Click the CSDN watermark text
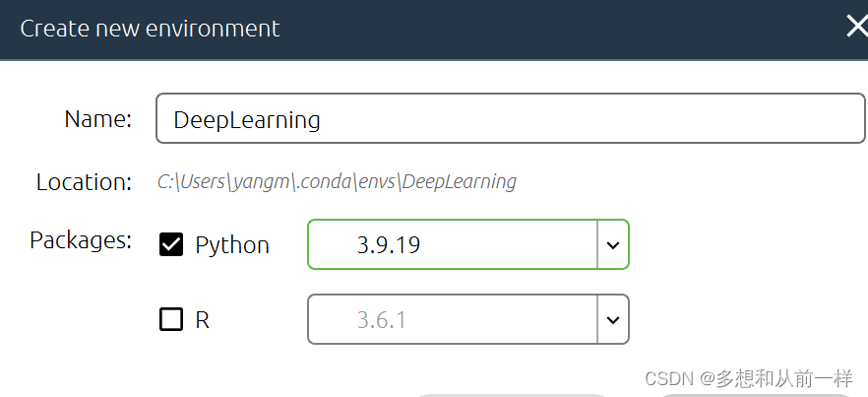Image resolution: width=868 pixels, height=397 pixels. click(747, 378)
